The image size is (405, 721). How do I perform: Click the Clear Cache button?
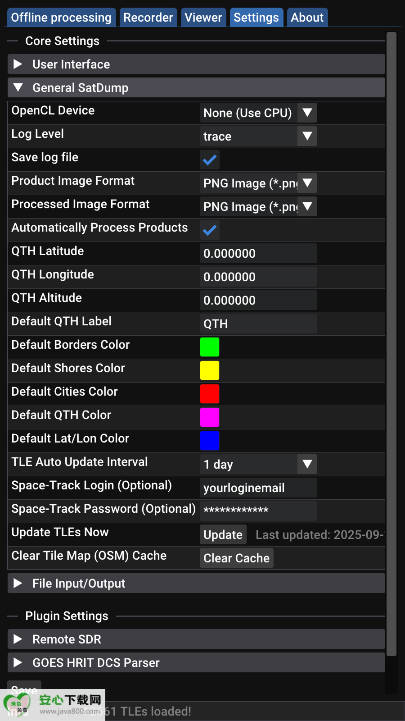(236, 558)
